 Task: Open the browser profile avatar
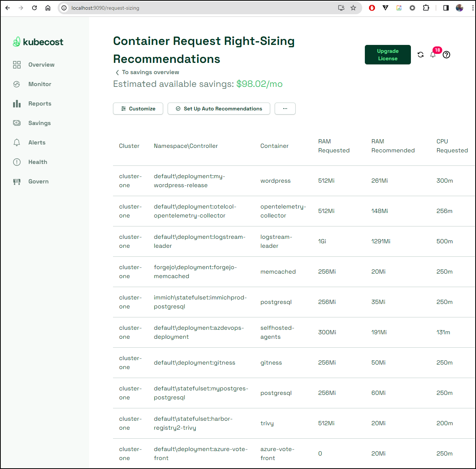click(x=460, y=8)
